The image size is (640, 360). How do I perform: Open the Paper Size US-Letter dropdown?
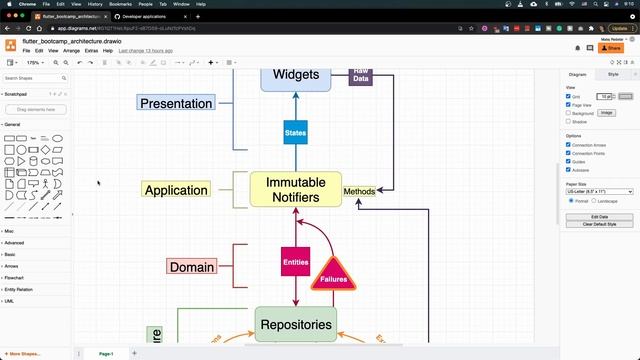[599, 191]
